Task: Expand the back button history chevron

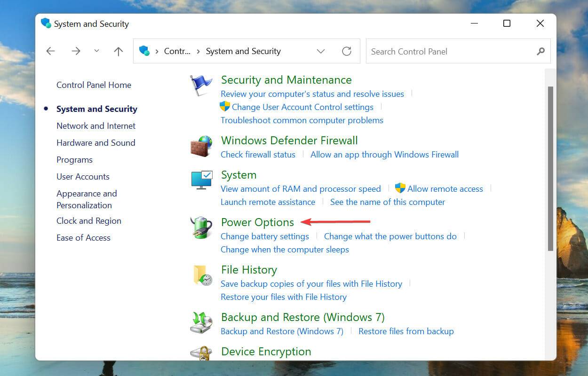Action: pos(96,51)
